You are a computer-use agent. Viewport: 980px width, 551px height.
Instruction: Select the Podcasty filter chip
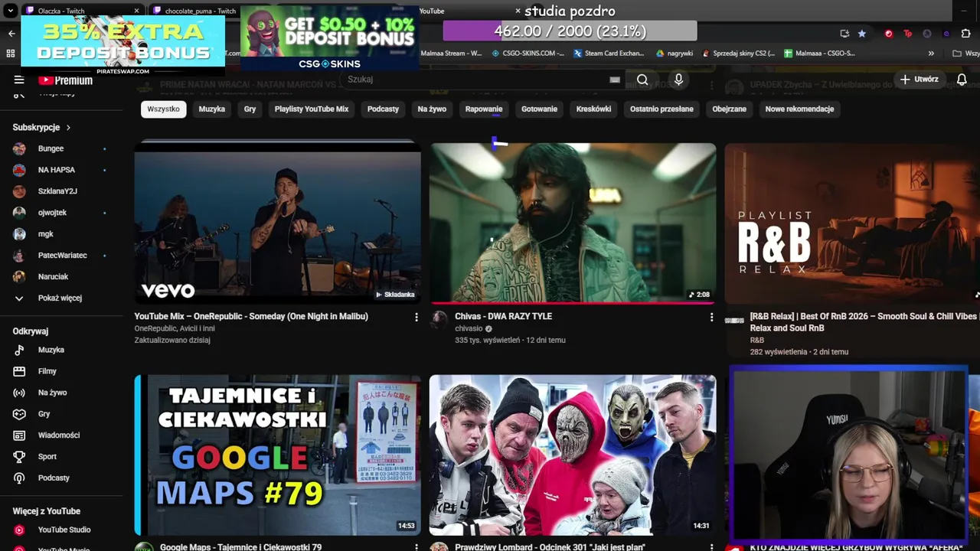(x=383, y=109)
